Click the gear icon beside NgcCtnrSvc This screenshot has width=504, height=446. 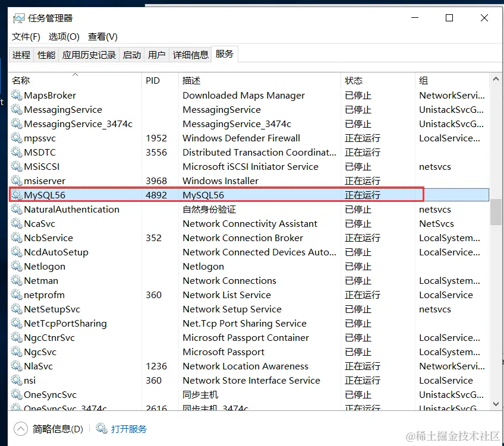(x=17, y=337)
